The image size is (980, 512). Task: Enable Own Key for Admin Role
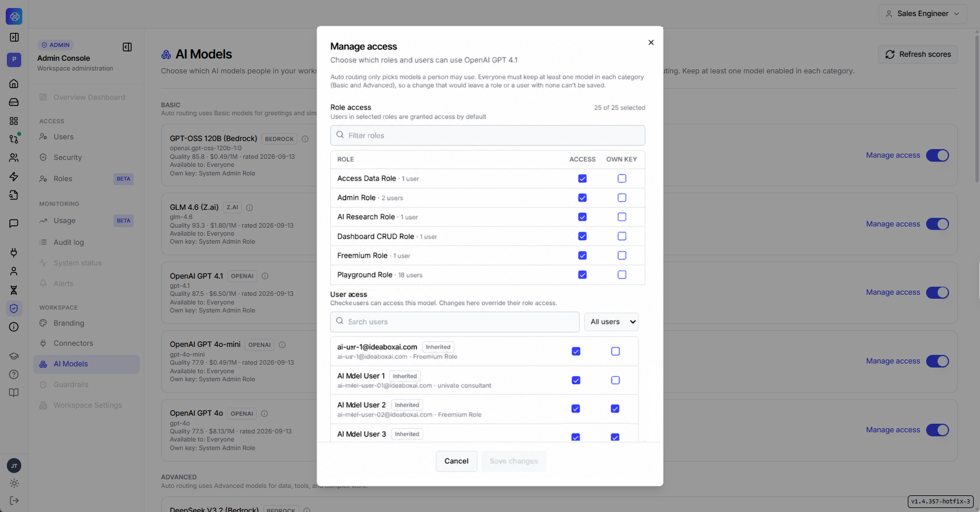point(622,198)
